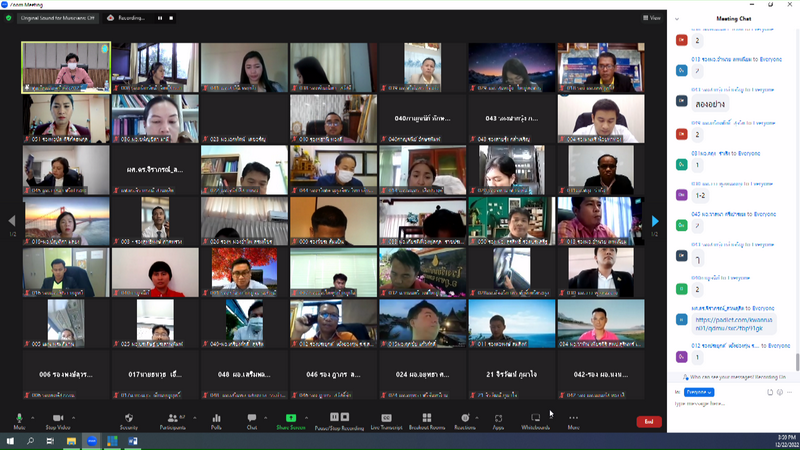The width and height of the screenshot is (800, 450).
Task: Open the Participants panel
Action: (172, 421)
